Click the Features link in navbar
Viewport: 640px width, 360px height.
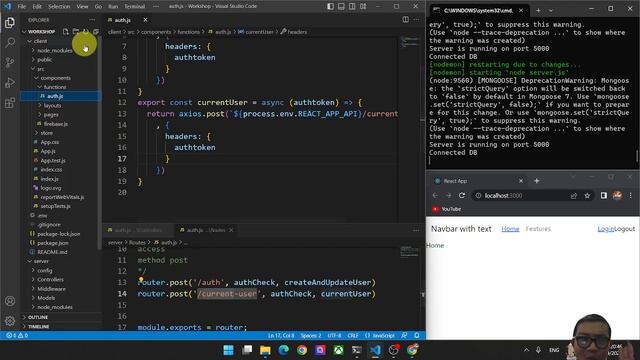tap(538, 229)
